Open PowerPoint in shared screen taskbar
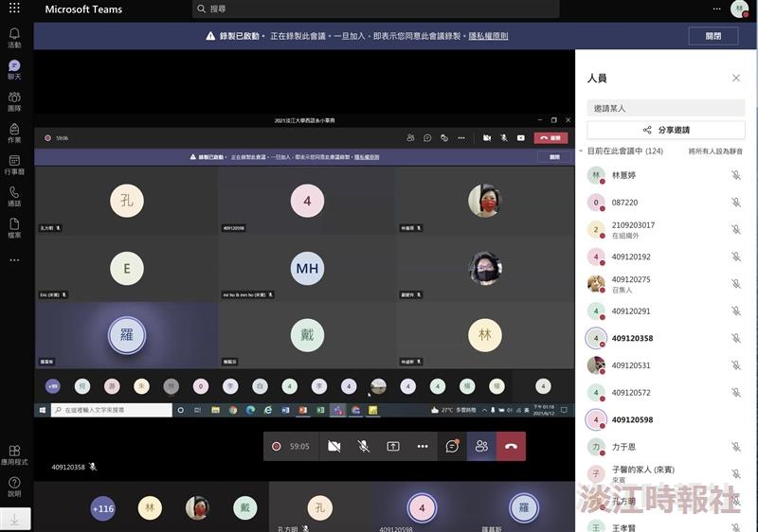The image size is (758, 532). 302,410
